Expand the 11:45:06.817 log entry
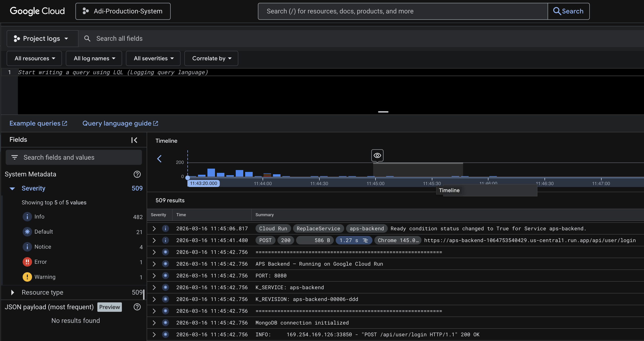The image size is (644, 341). click(154, 229)
